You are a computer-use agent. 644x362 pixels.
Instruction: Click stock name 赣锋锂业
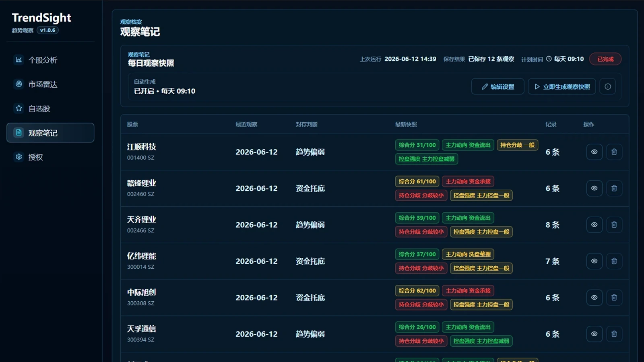(x=142, y=183)
